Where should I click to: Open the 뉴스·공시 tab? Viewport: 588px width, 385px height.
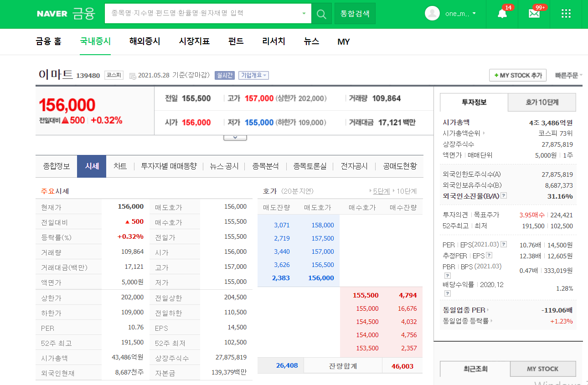pyautogui.click(x=224, y=166)
